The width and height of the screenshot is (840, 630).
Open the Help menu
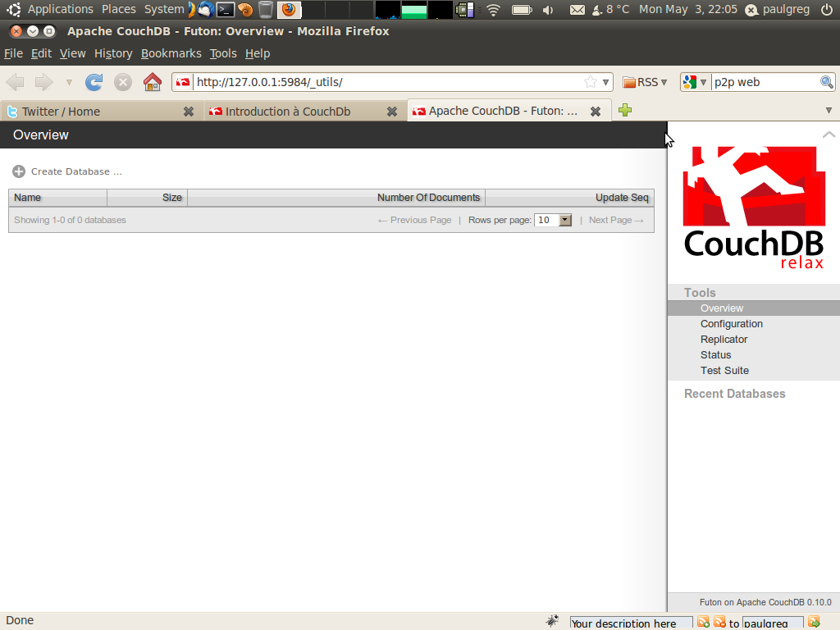[x=257, y=53]
